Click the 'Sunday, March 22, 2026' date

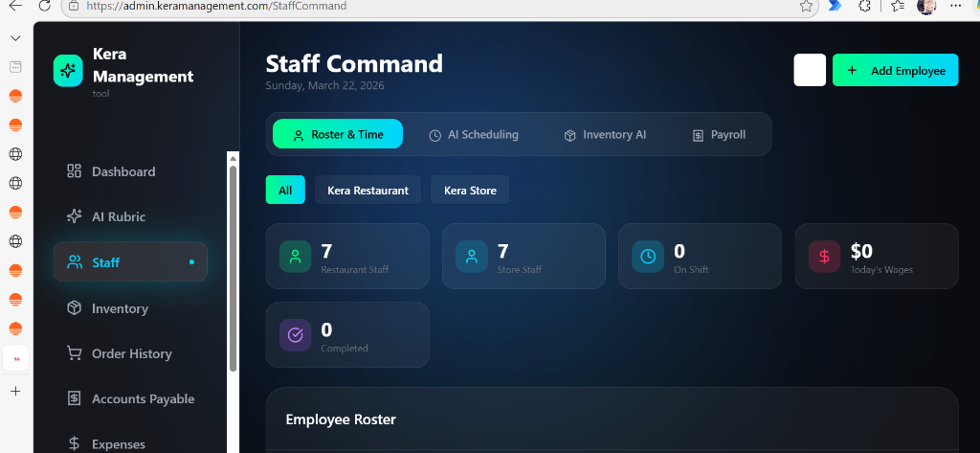click(325, 86)
